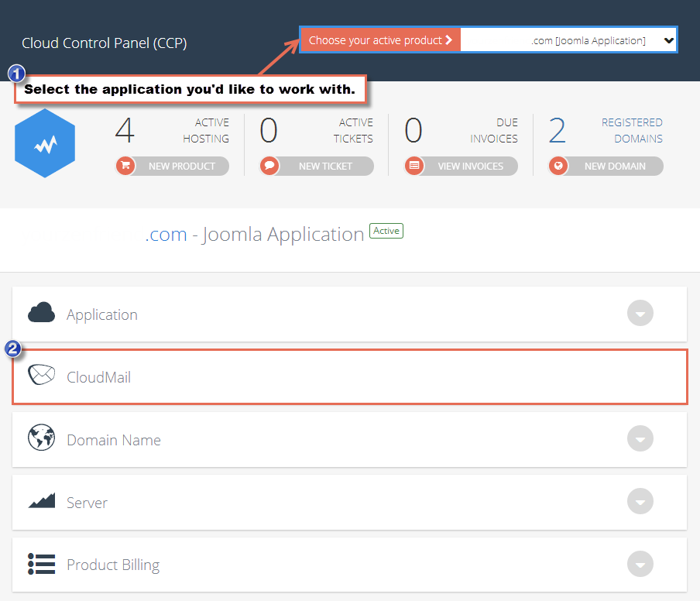700x601 pixels.
Task: Click the speech bubble icon for New Ticket
Action: 269,166
